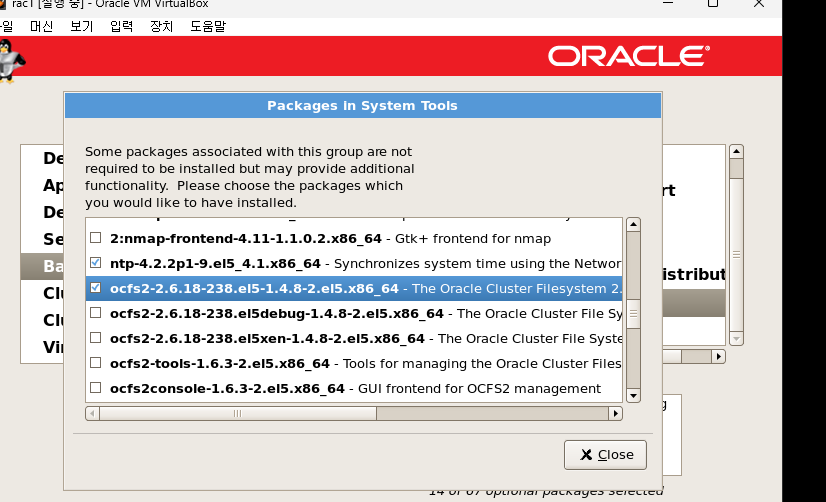Tick the ocfs2console-1.6.3 checkbox
The image size is (826, 502).
pos(95,388)
